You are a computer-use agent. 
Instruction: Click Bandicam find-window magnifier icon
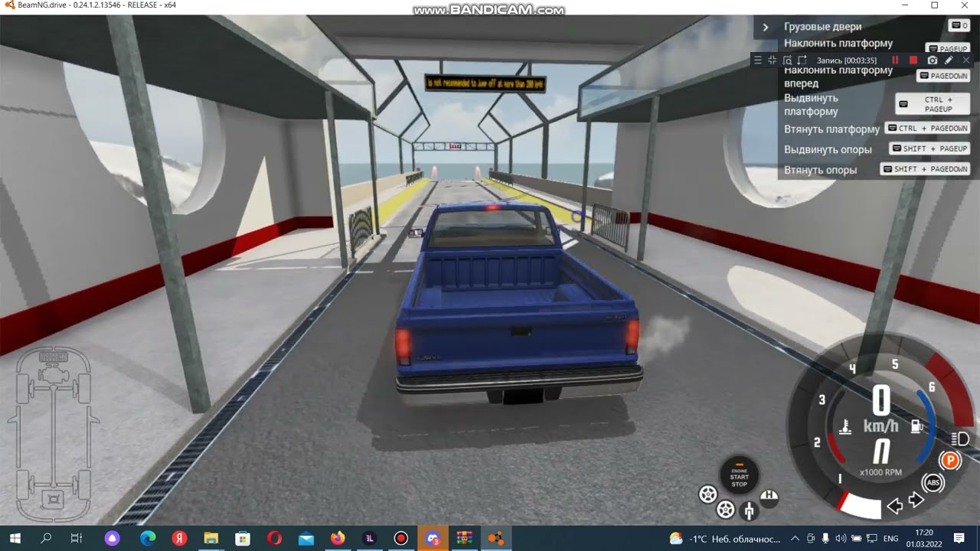point(787,60)
